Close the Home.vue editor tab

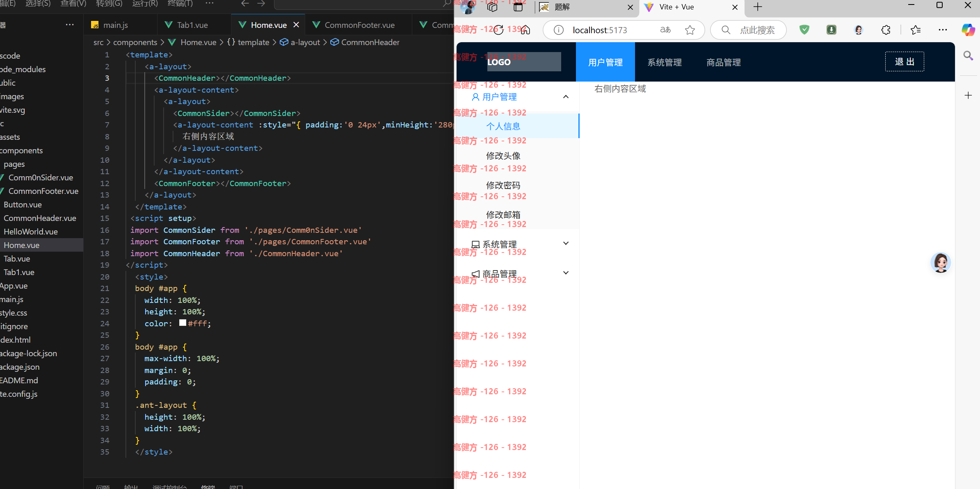pos(296,25)
